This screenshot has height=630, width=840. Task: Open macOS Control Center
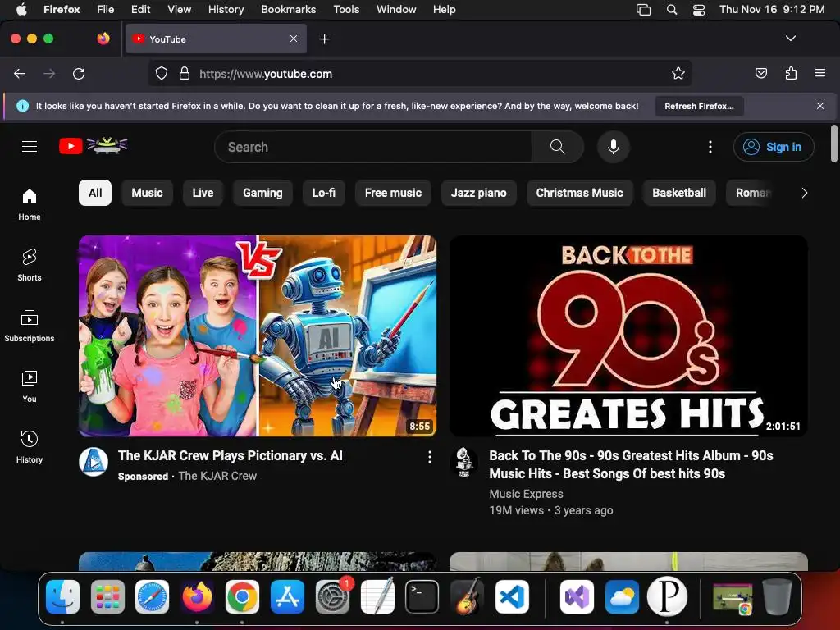tap(699, 10)
